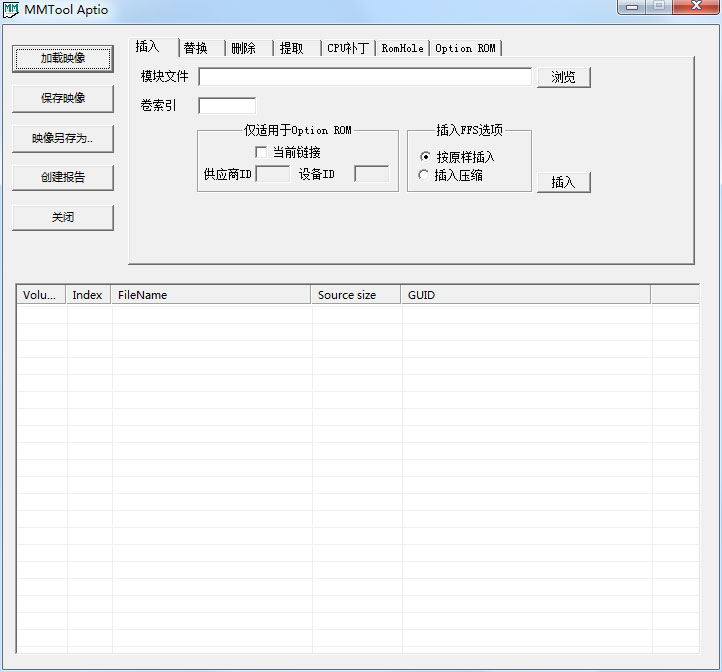Close the MMTool Aptio window

pos(697,6)
